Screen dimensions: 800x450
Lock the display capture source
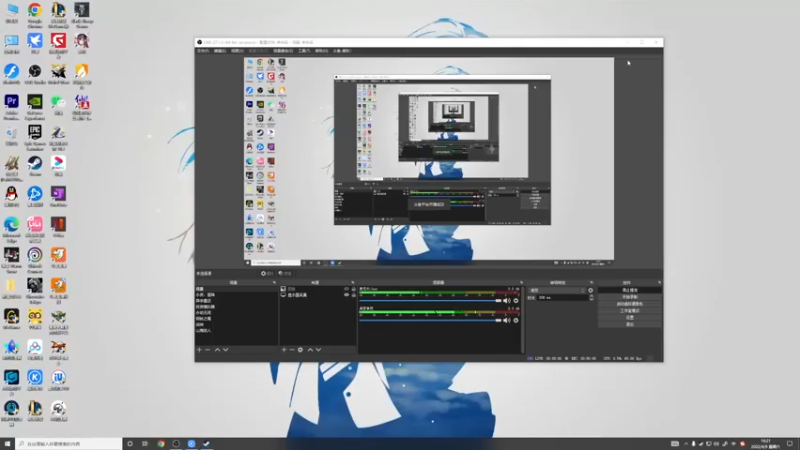(353, 295)
